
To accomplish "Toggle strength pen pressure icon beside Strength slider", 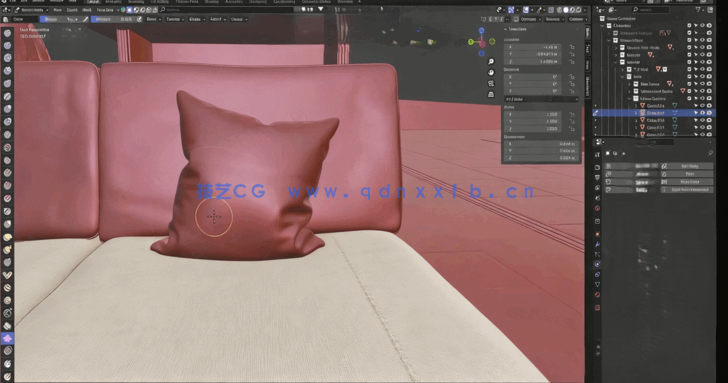I will point(139,19).
